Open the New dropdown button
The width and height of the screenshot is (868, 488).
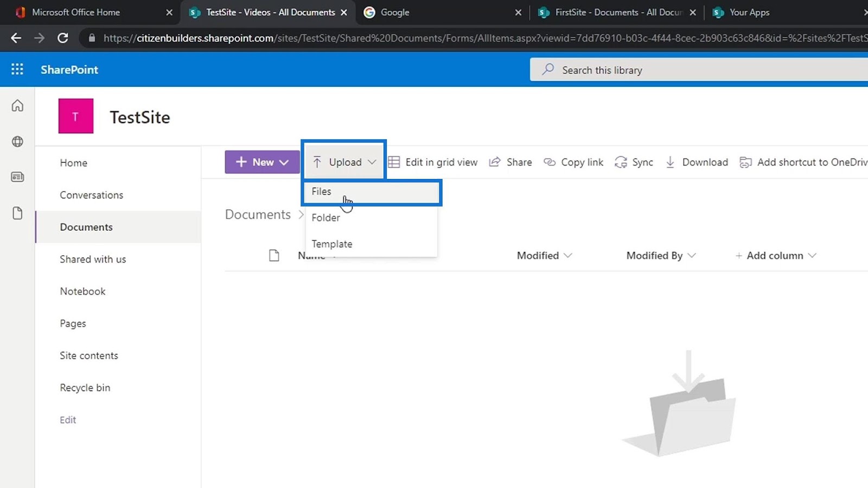pyautogui.click(x=262, y=162)
